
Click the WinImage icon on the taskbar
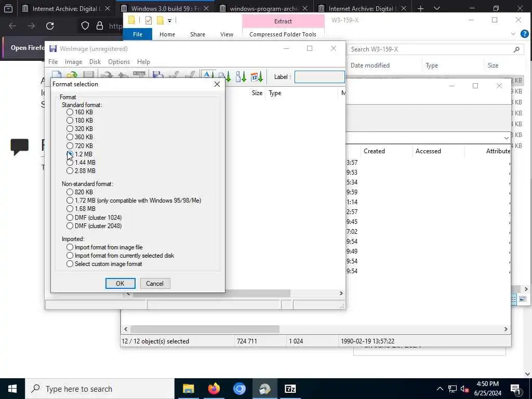[x=264, y=389]
